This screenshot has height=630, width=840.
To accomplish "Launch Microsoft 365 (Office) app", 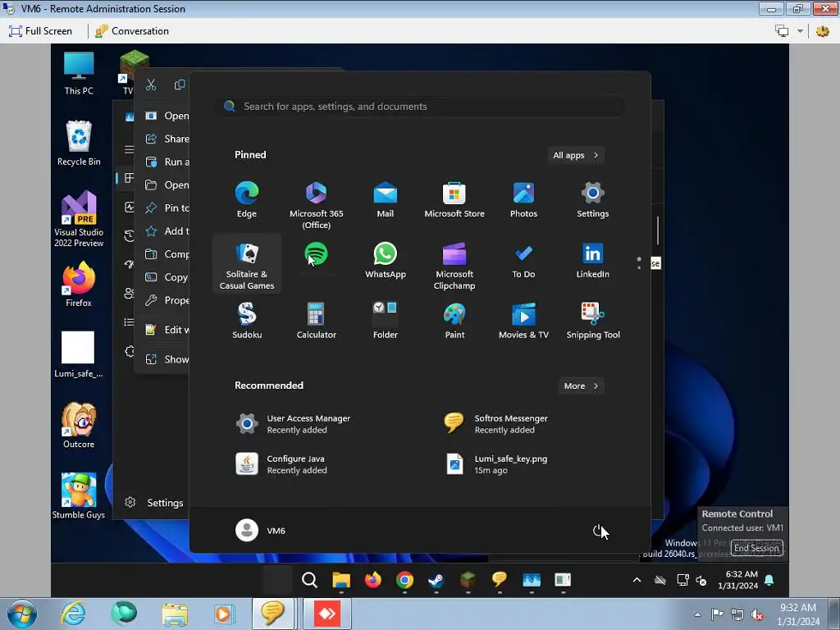I will click(316, 204).
